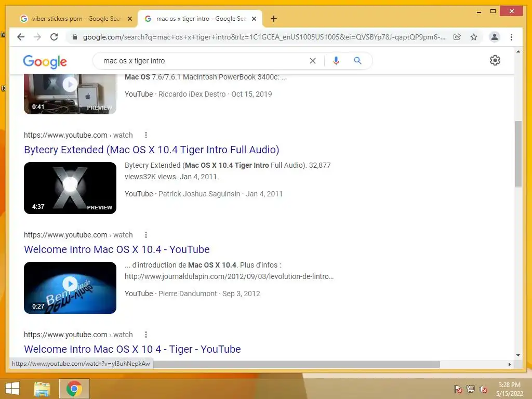This screenshot has width=532, height=399.
Task: Go to the Google logo homepage
Action: tap(45, 61)
